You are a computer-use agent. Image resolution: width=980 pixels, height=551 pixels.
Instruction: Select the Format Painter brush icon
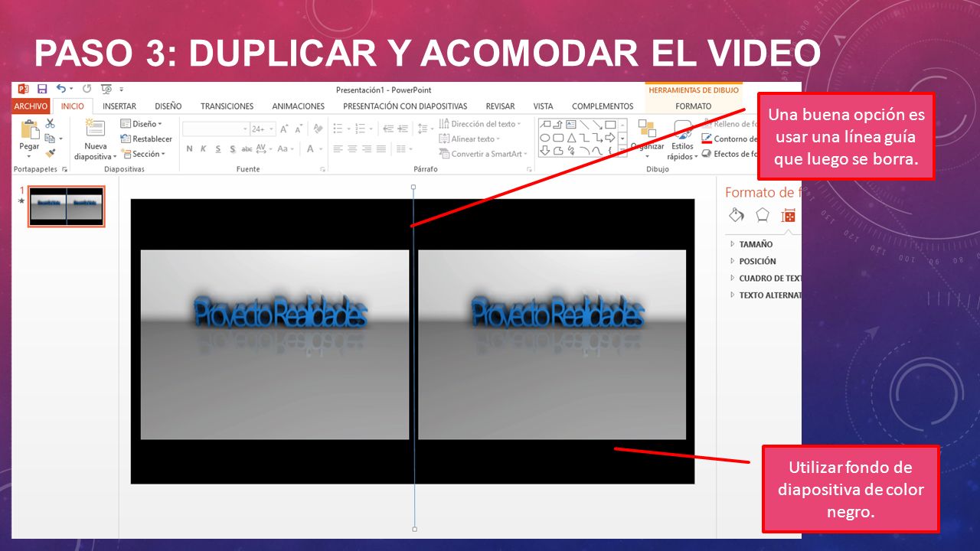[x=51, y=153]
